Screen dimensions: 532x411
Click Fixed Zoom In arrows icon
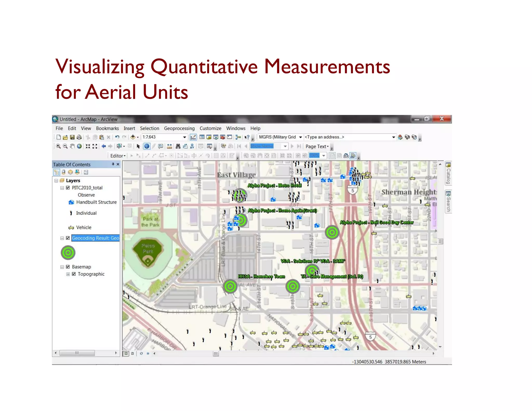[88, 146]
